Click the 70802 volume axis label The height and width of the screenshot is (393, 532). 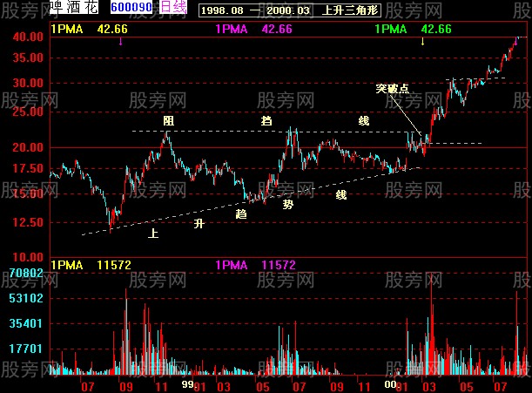26,273
